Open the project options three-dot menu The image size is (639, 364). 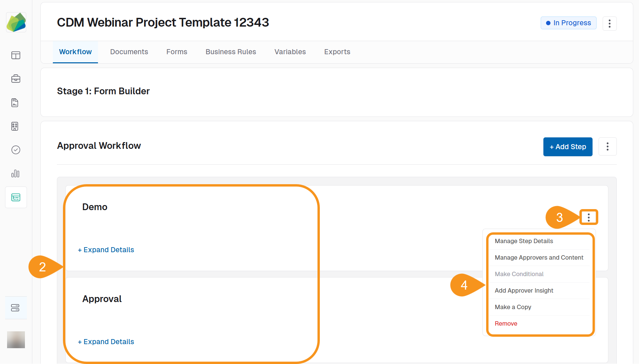pyautogui.click(x=610, y=23)
